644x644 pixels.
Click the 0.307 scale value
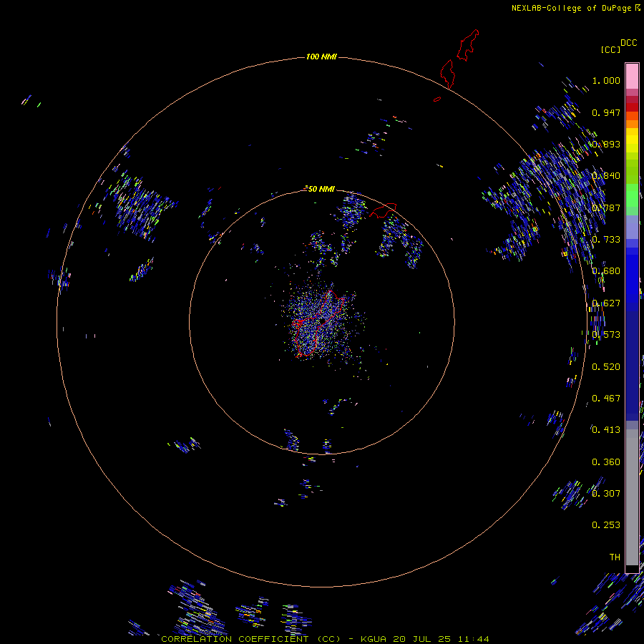click(x=606, y=493)
